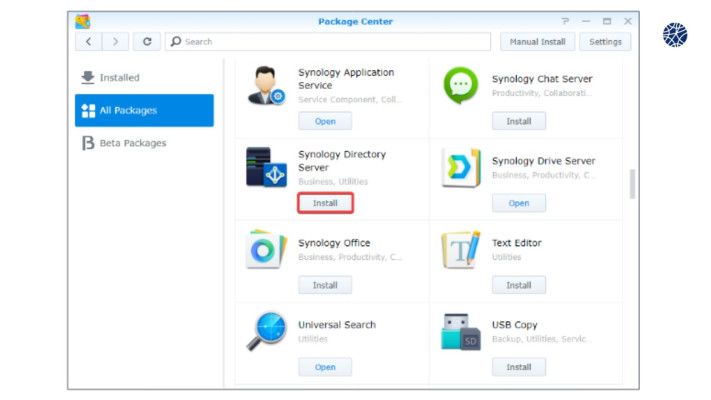Refresh the Package Center list
Viewport: 711px width, 400px height.
point(147,42)
